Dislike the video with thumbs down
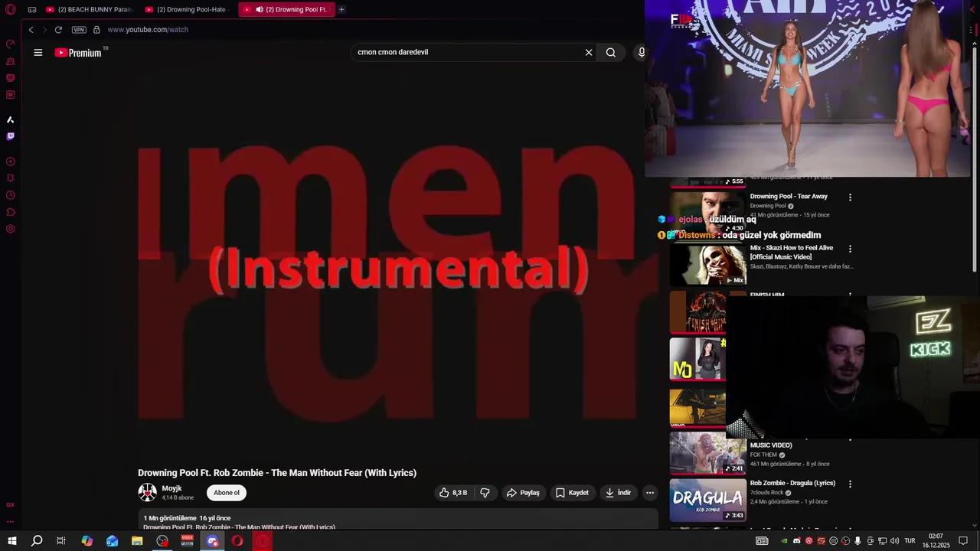The height and width of the screenshot is (551, 980). [x=485, y=493]
